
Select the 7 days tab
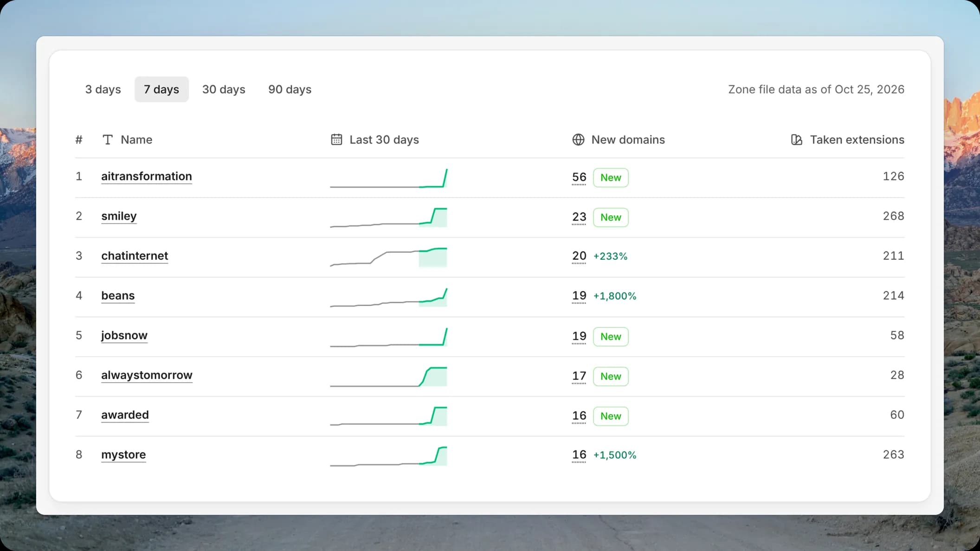pyautogui.click(x=161, y=89)
